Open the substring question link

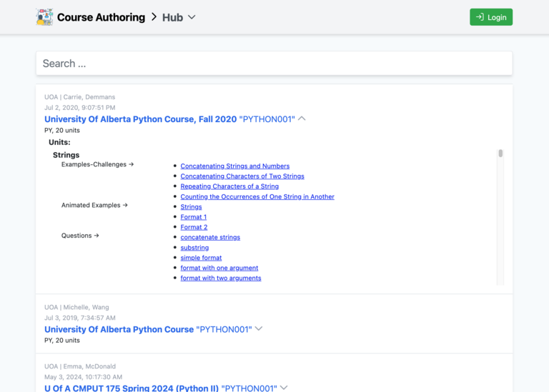click(194, 248)
